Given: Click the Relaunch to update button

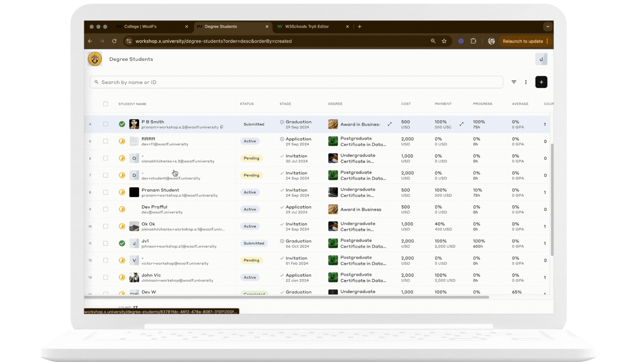Looking at the screenshot, I should coord(523,41).
